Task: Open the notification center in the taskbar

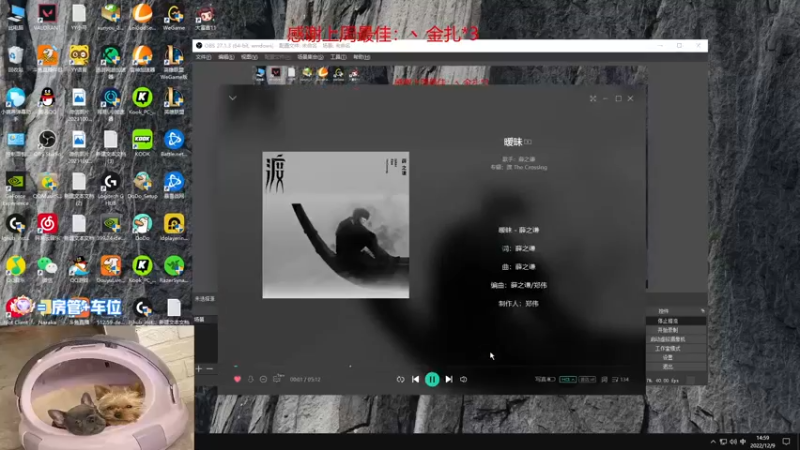Action: tap(786, 441)
